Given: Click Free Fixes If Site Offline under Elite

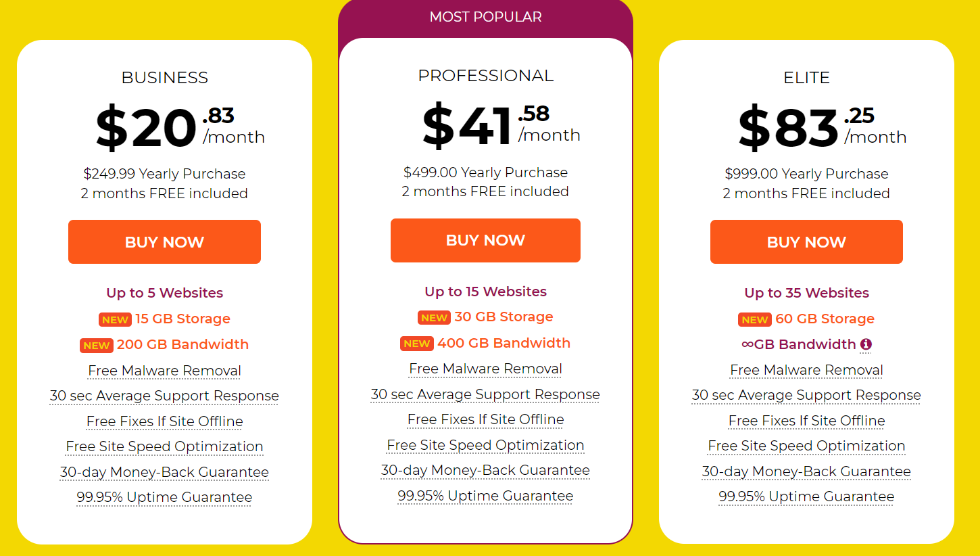Looking at the screenshot, I should (x=806, y=421).
